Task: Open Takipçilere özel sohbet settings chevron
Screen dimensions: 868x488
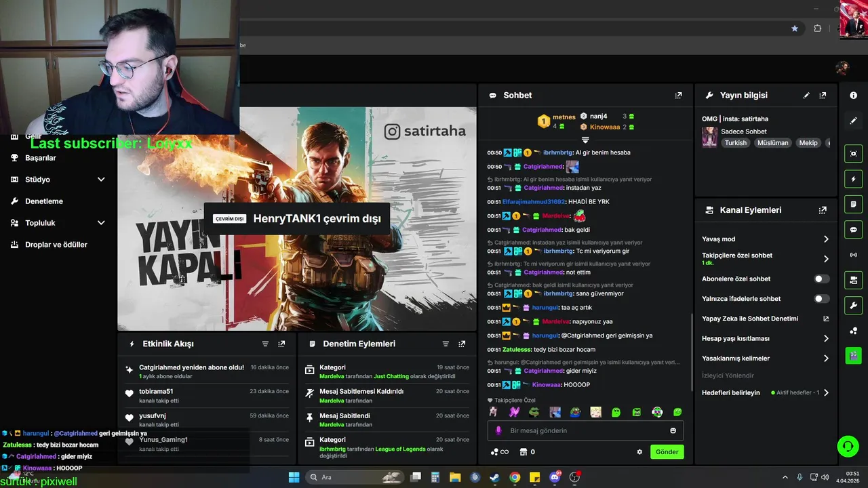Action: 826,259
